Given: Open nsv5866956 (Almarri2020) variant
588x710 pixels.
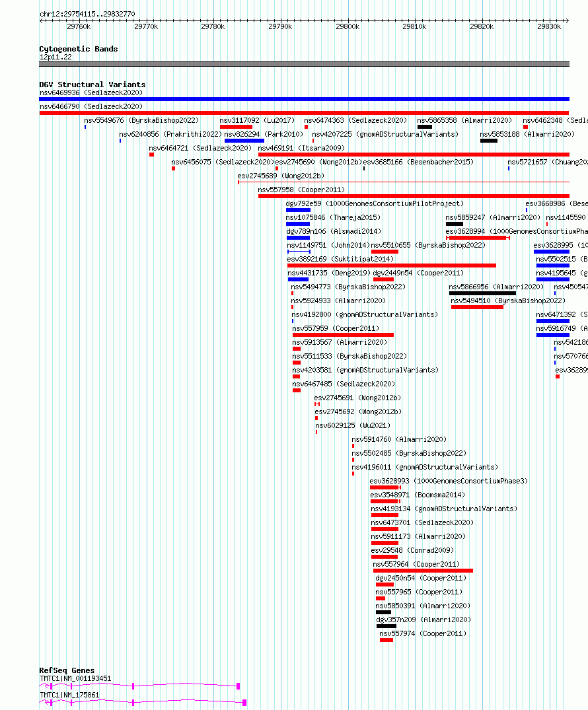Looking at the screenshot, I should point(496,287).
